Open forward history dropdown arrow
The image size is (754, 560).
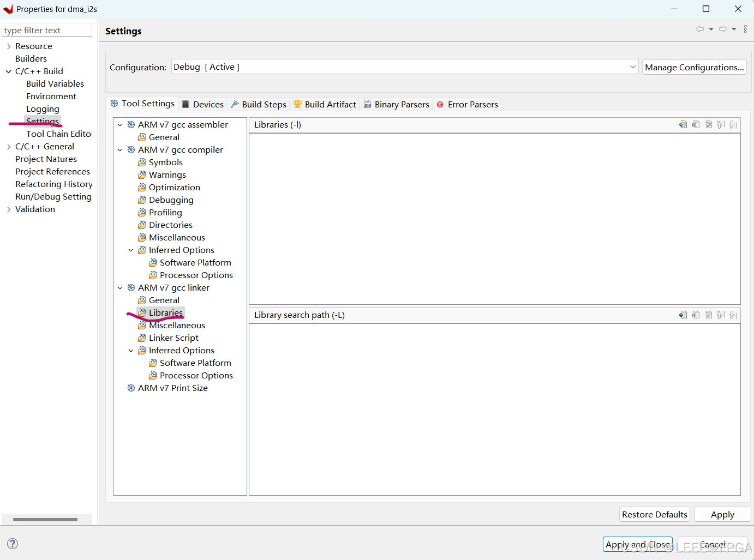[734, 29]
